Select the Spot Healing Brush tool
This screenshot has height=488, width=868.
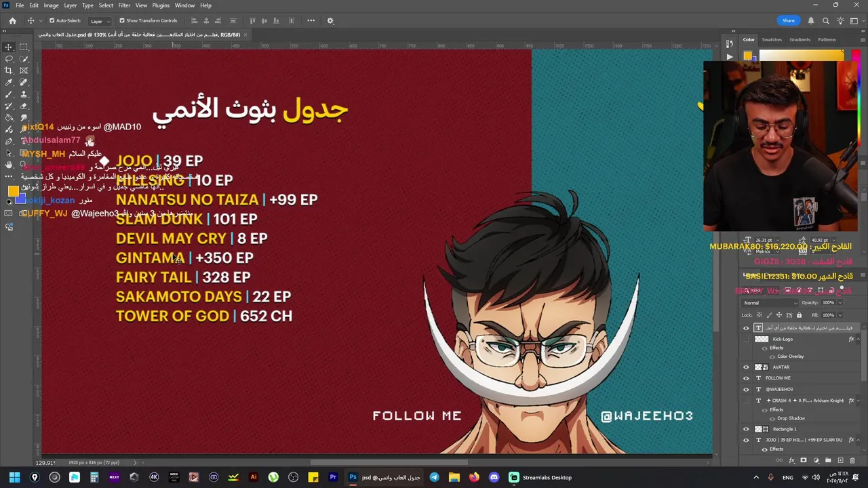[24, 82]
